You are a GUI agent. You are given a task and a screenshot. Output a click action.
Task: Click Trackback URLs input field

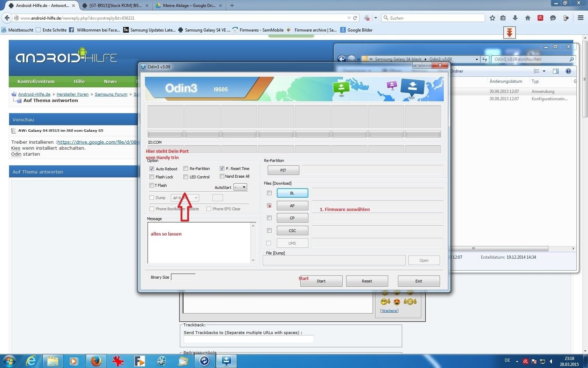(249, 339)
